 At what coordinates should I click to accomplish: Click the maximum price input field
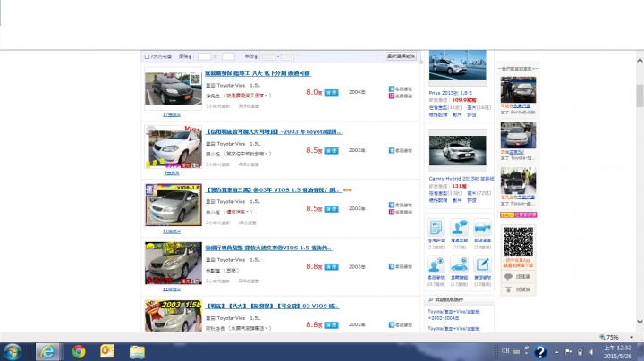coord(228,56)
